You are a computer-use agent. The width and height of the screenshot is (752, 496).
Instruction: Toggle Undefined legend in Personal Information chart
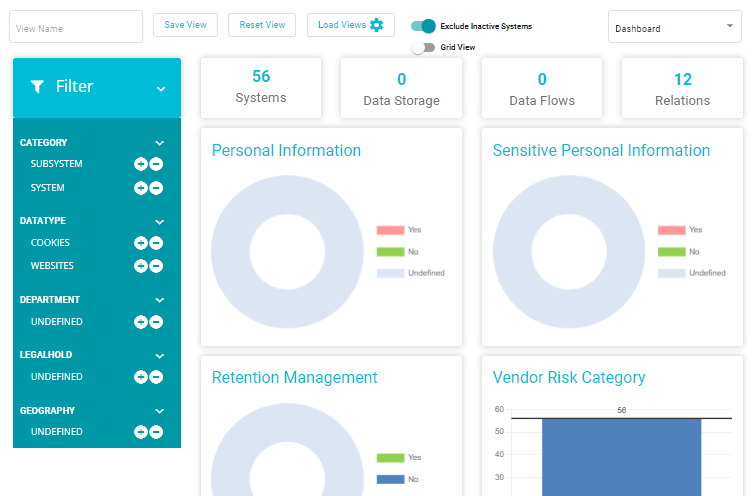[x=411, y=273]
